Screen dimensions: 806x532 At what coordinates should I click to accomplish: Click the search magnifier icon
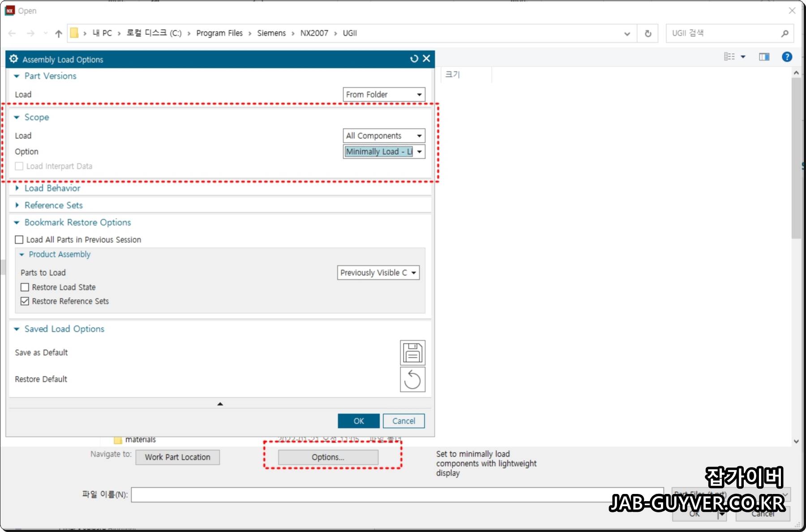785,34
